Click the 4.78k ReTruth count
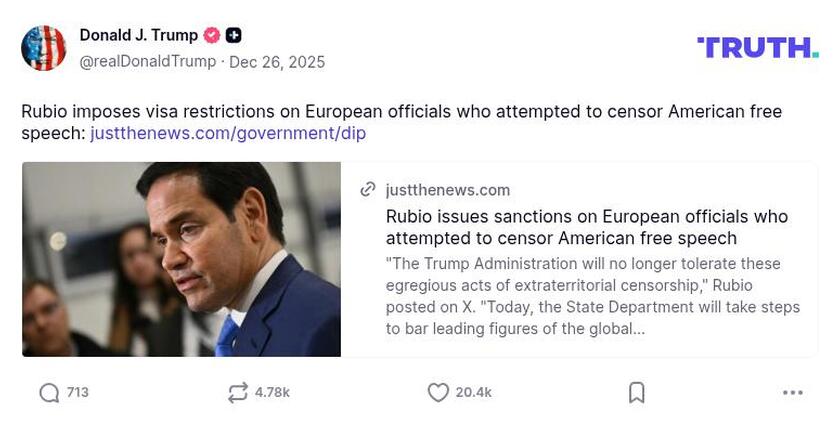This screenshot has height=431, width=840. [x=272, y=393]
